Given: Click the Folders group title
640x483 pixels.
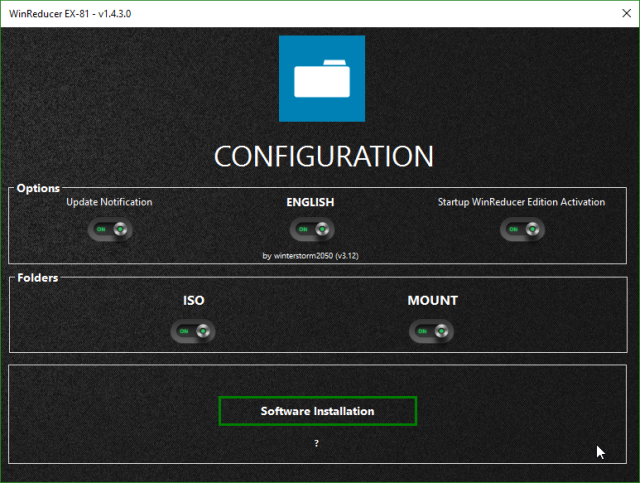Looking at the screenshot, I should click(x=38, y=278).
